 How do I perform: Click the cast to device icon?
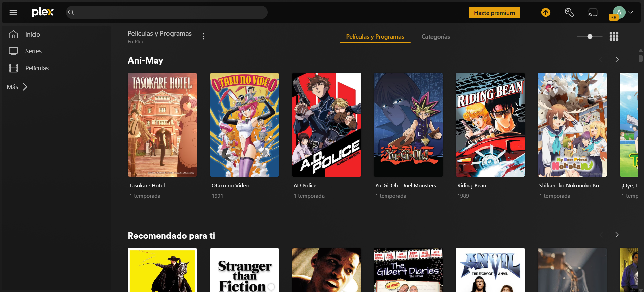593,13
